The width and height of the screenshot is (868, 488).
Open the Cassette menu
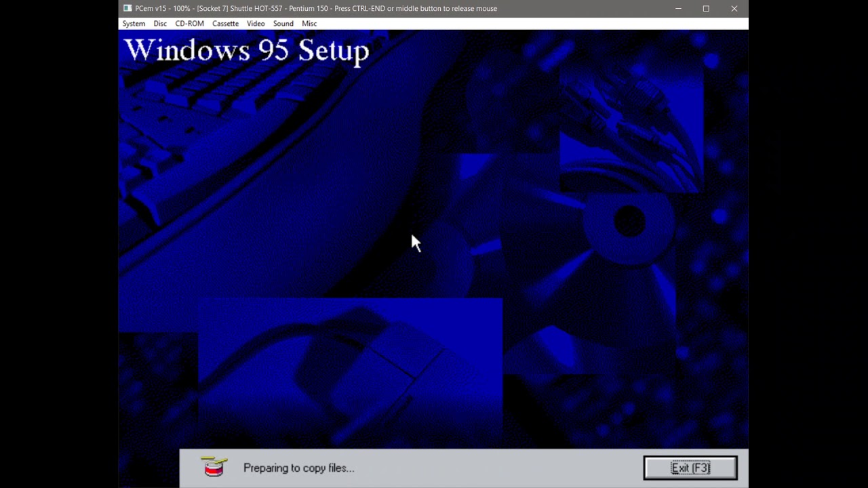pos(225,23)
